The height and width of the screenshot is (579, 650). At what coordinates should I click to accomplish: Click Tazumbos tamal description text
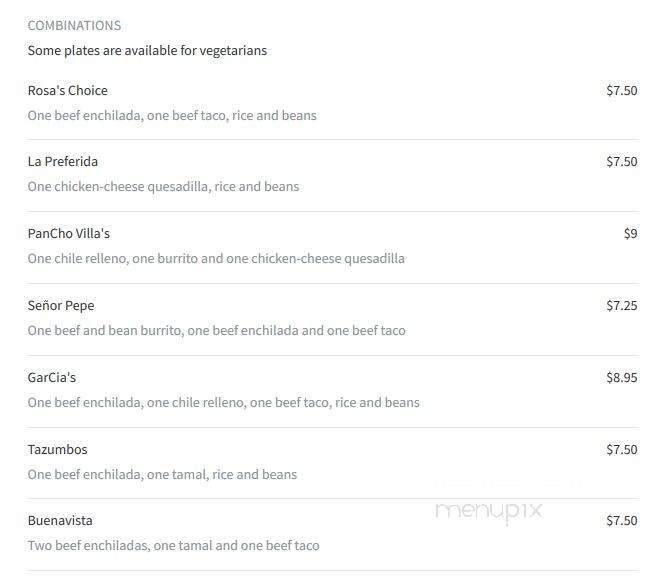point(162,474)
